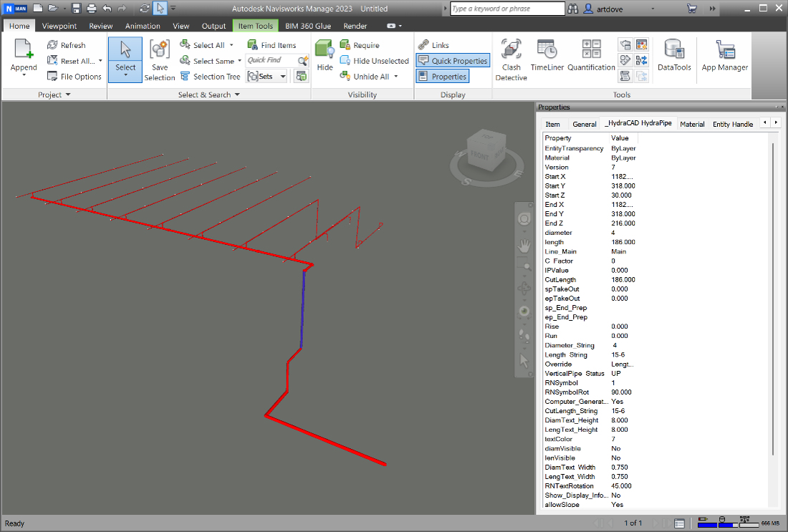Open Select All dropdown arrow
This screenshot has width=788, height=532.
point(231,44)
